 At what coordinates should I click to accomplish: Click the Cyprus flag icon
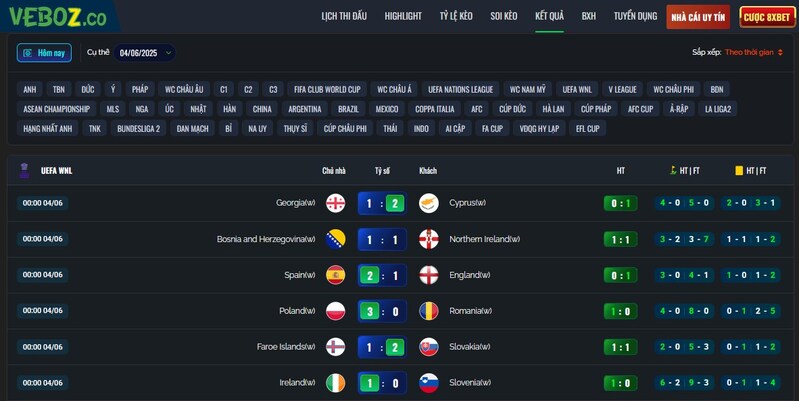tap(429, 203)
